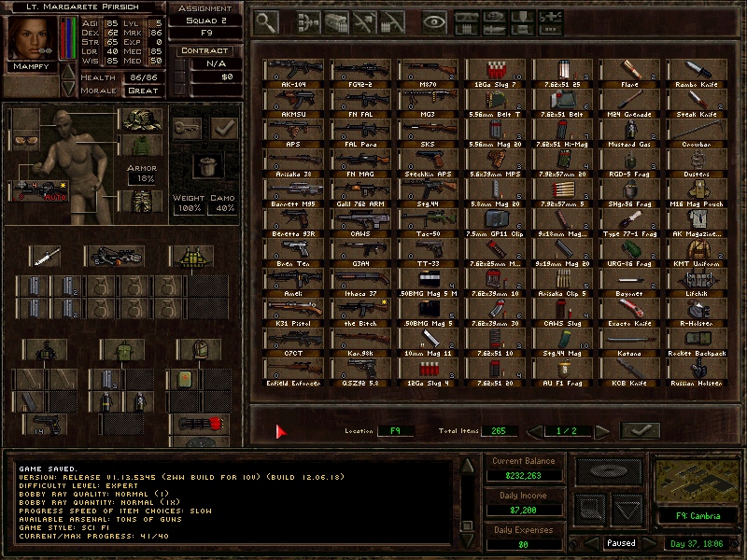The width and height of the screenshot is (747, 560).
Task: Click the Location F9 field
Action: (x=395, y=431)
